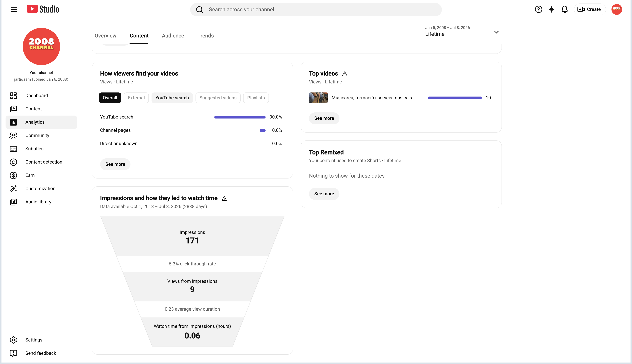Screen dimensions: 632x364
Task: Select the Overall filter chip
Action: coord(110,98)
